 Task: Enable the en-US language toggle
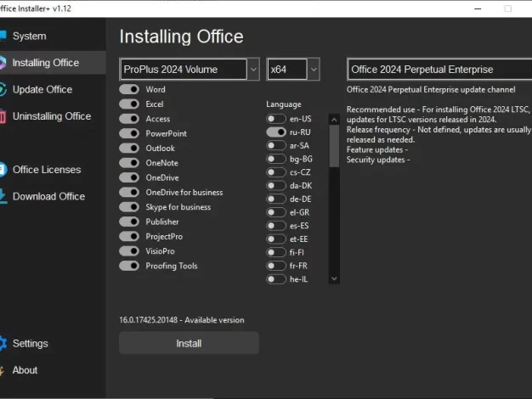[x=276, y=119]
